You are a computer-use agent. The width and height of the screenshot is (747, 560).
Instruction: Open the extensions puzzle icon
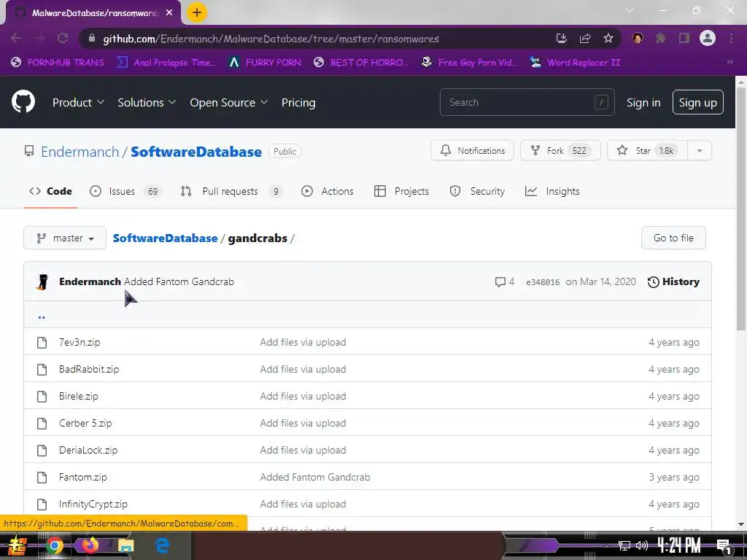(661, 38)
